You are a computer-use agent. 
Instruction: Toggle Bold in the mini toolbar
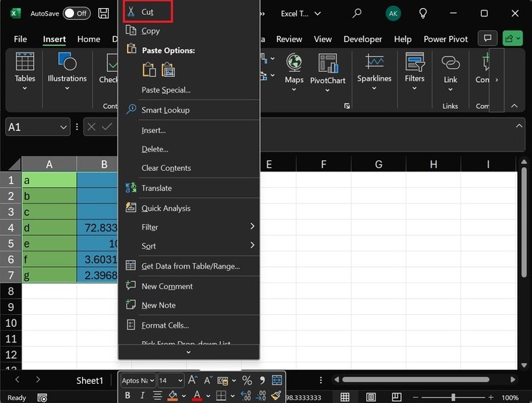click(x=129, y=396)
